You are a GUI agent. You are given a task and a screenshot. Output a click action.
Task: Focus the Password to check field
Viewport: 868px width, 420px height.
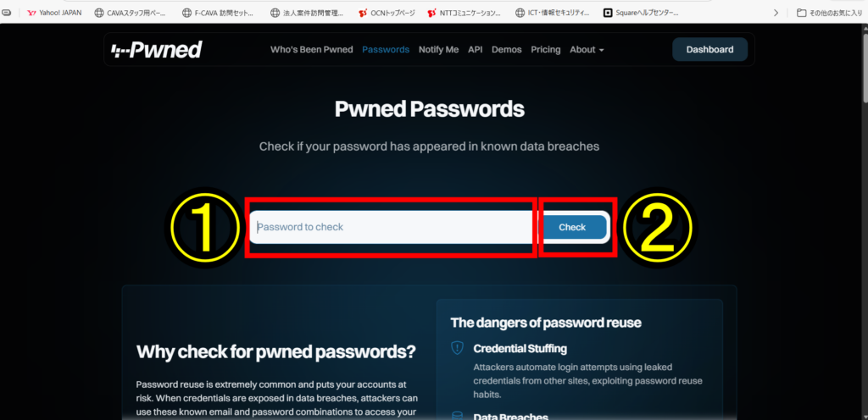(392, 227)
